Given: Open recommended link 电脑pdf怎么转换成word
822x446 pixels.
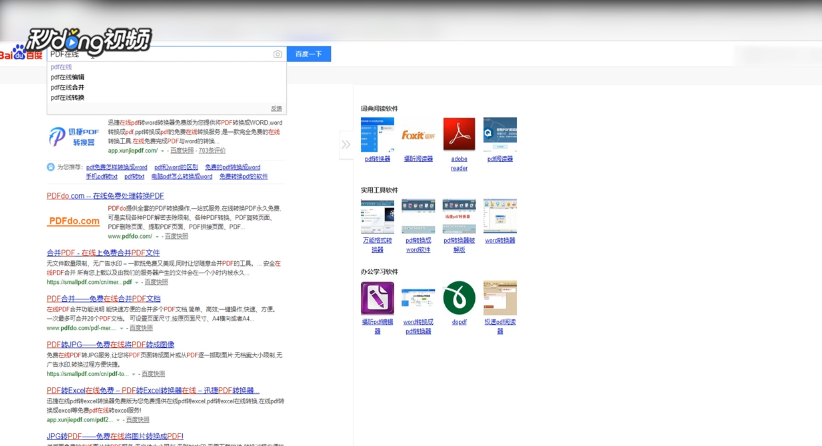Looking at the screenshot, I should 181,177.
